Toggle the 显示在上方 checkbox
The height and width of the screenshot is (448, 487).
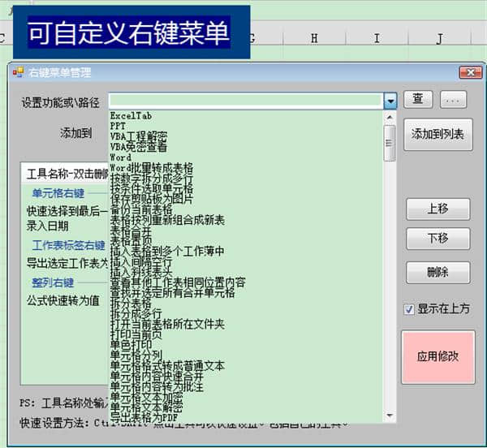pos(409,309)
